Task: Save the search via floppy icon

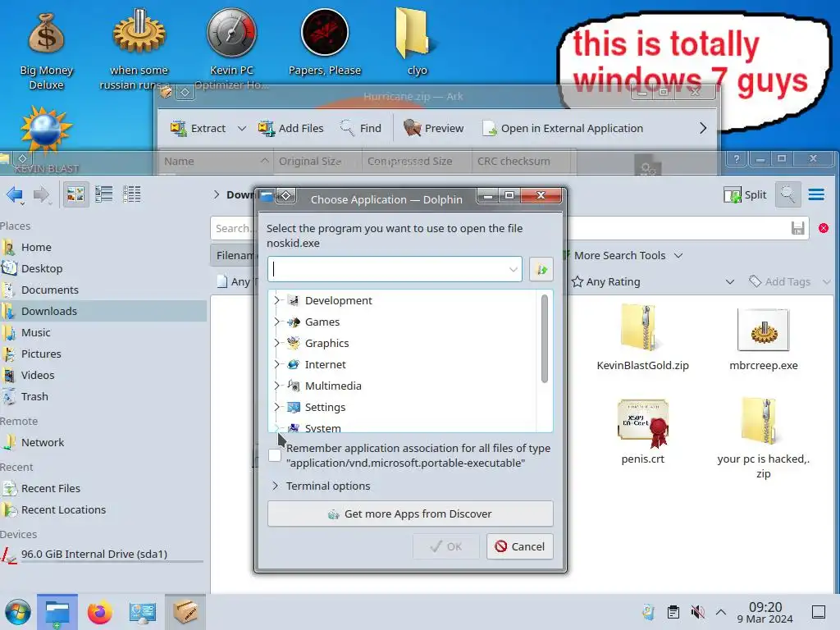Action: 797,229
